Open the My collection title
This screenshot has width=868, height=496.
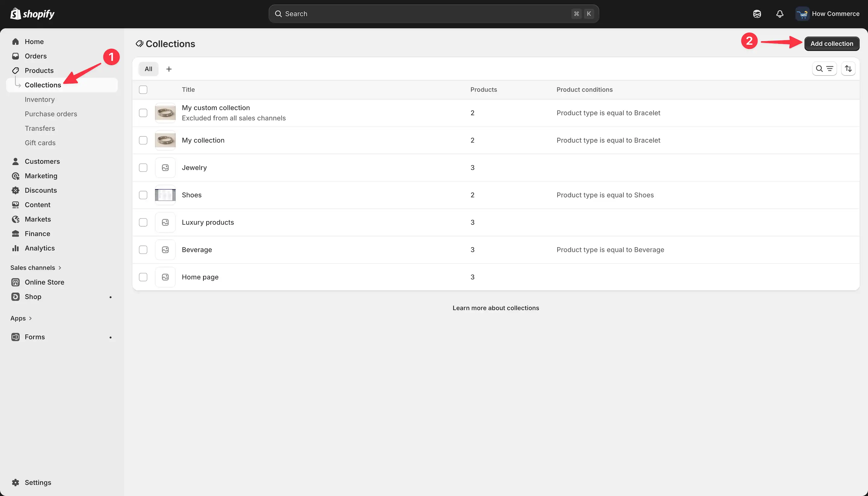pyautogui.click(x=203, y=140)
